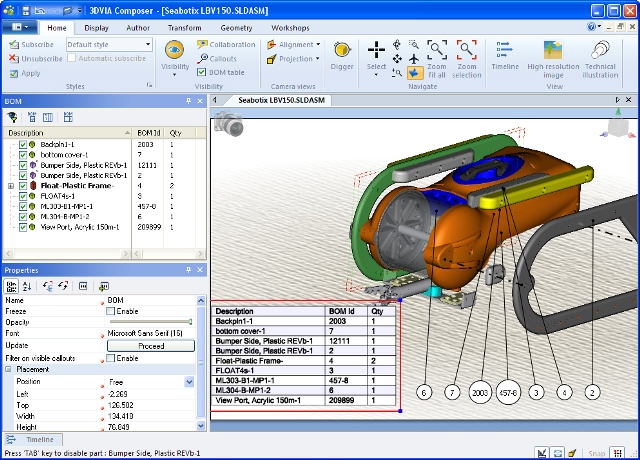Click the camera icon in viewport

229,124
